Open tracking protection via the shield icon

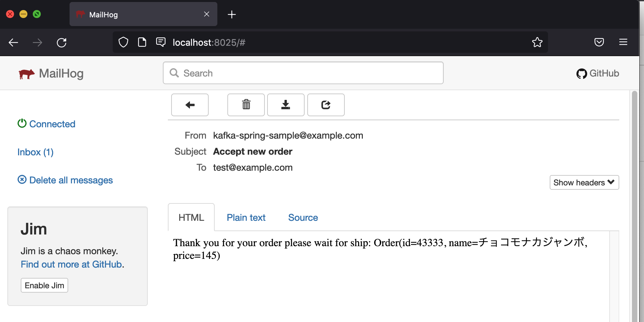[123, 42]
